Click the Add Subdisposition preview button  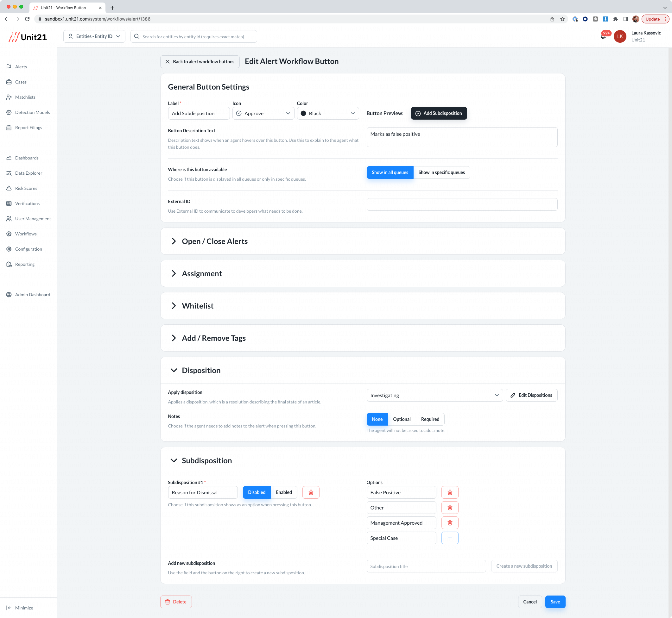point(439,113)
